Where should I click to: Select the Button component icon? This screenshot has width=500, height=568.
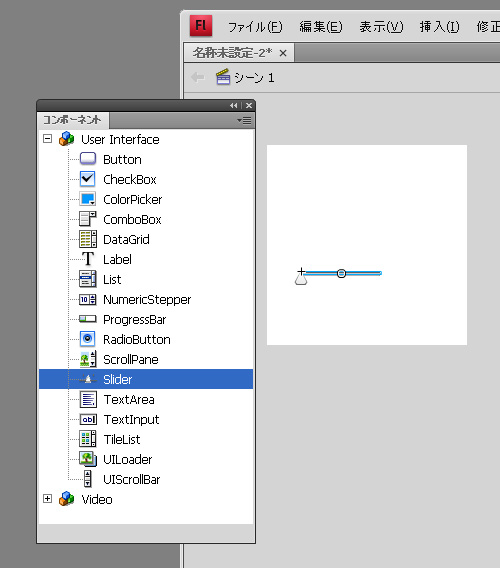[x=88, y=159]
